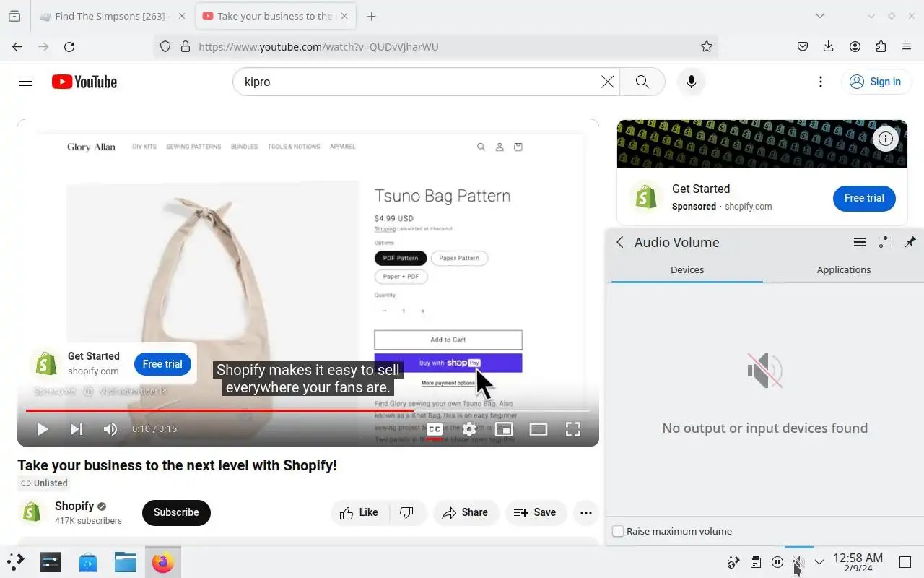Toggle the miniplayer view
Viewport: 924px width, 578px height.
(503, 429)
